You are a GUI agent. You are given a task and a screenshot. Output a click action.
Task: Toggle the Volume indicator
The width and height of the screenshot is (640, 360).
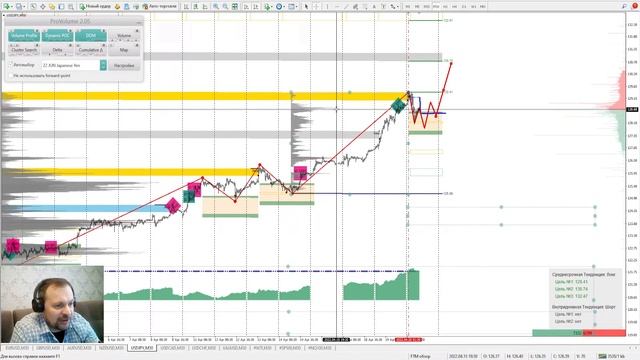point(124,36)
